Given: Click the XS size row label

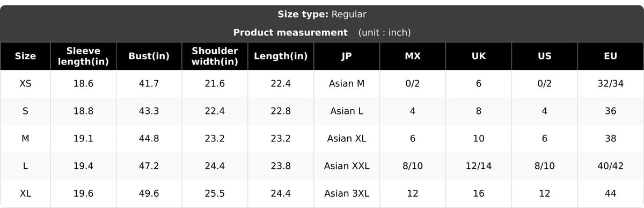Looking at the screenshot, I should [25, 84].
